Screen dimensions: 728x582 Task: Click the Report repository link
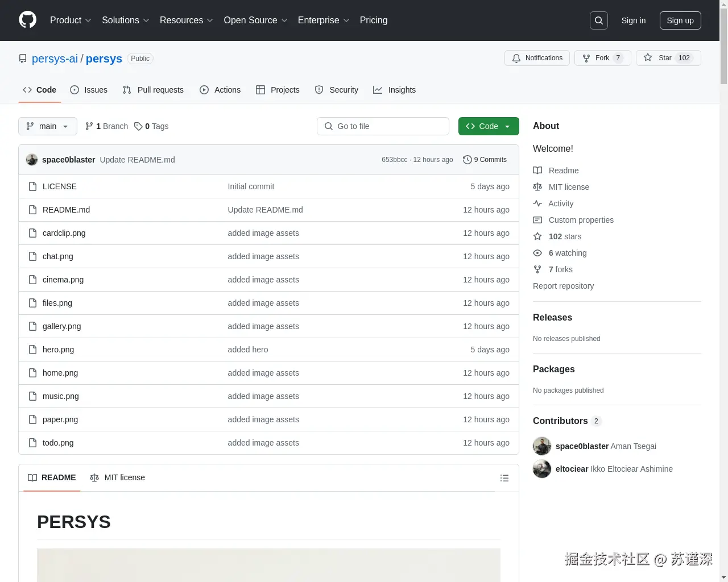coord(563,286)
